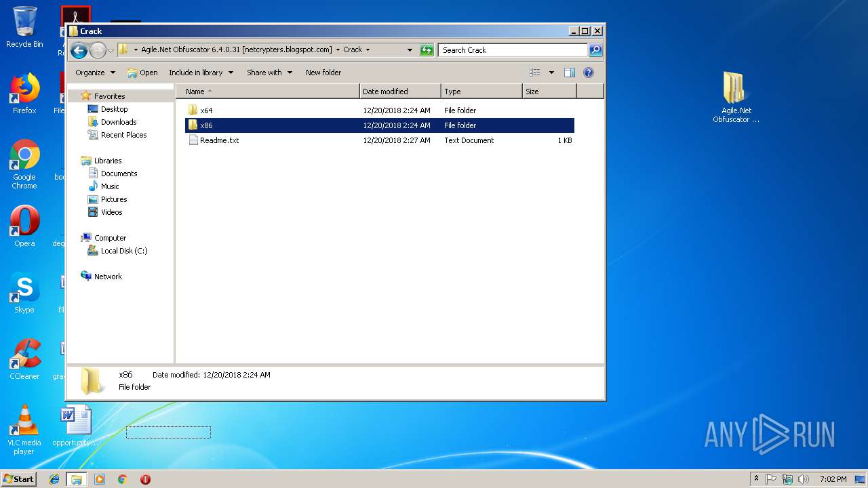Select the CCleaner desktop shortcut

coord(24,360)
